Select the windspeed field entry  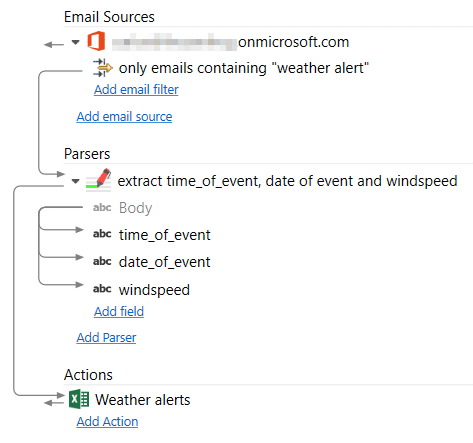point(154,290)
